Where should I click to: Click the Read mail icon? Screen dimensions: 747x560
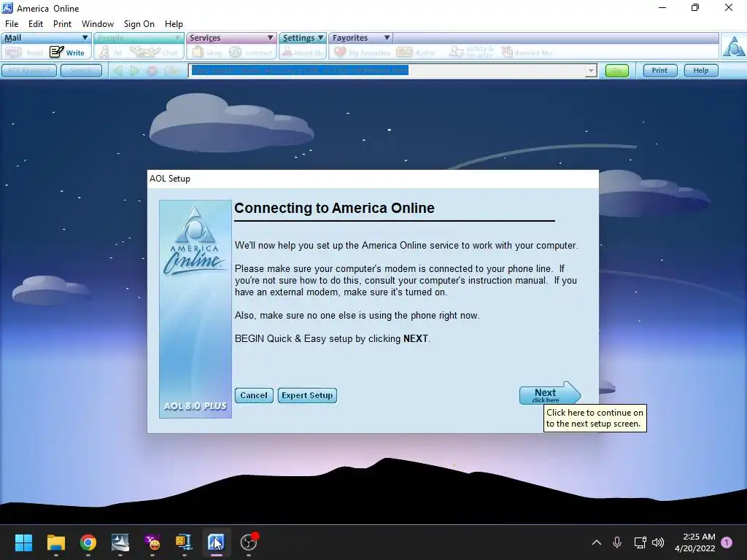tap(14, 52)
